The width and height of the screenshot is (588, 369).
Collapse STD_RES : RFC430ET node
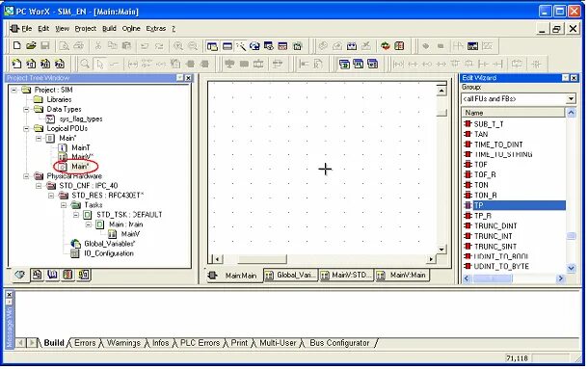pos(51,196)
